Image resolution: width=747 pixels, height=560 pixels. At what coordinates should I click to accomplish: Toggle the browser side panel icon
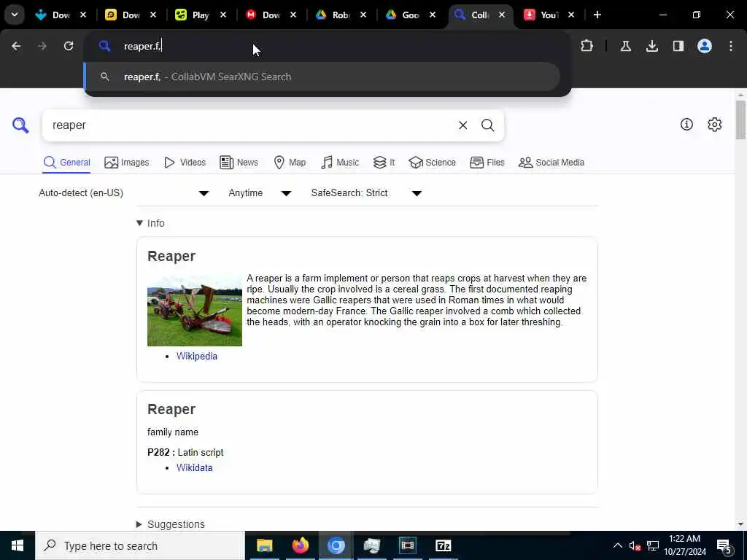tap(678, 46)
